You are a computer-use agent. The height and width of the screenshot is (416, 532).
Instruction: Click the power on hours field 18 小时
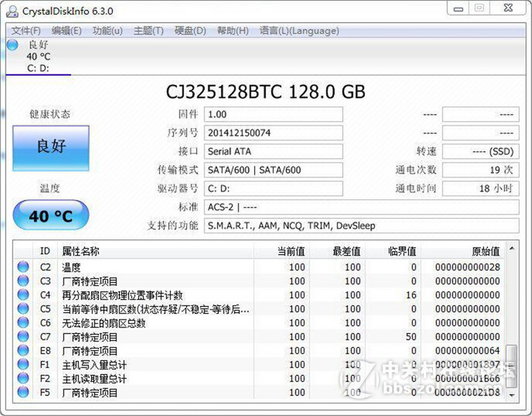(x=481, y=188)
